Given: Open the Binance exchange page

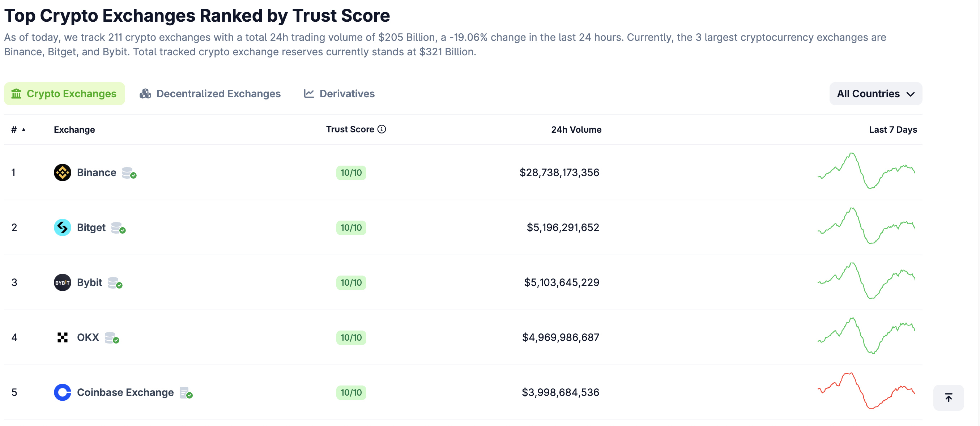Looking at the screenshot, I should point(96,172).
